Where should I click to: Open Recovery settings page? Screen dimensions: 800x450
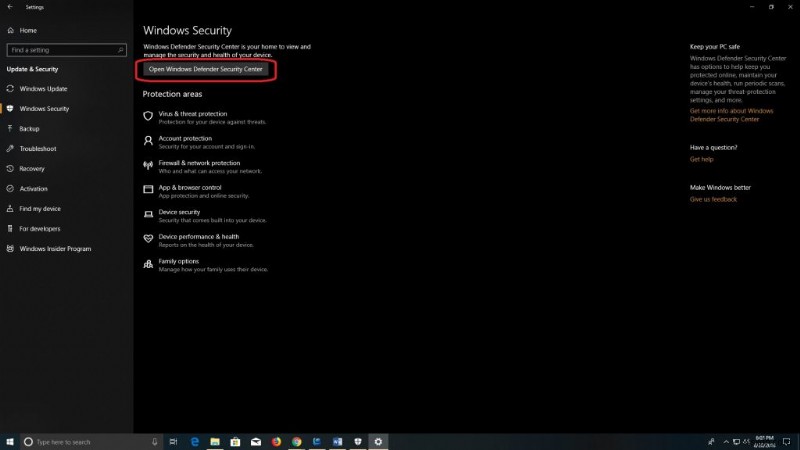coord(26,169)
